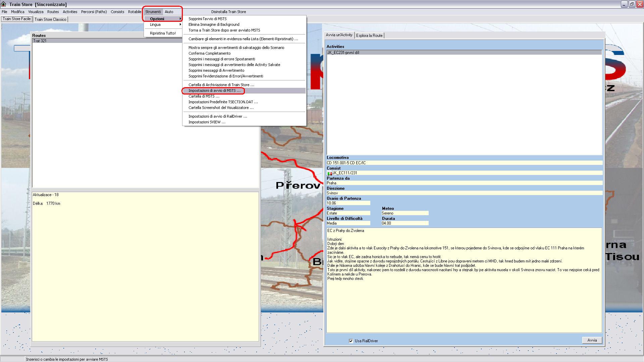Select Torna a Train Store dopo aver avviato MSTS
Image resolution: width=644 pixels, height=362 pixels.
(x=244, y=30)
